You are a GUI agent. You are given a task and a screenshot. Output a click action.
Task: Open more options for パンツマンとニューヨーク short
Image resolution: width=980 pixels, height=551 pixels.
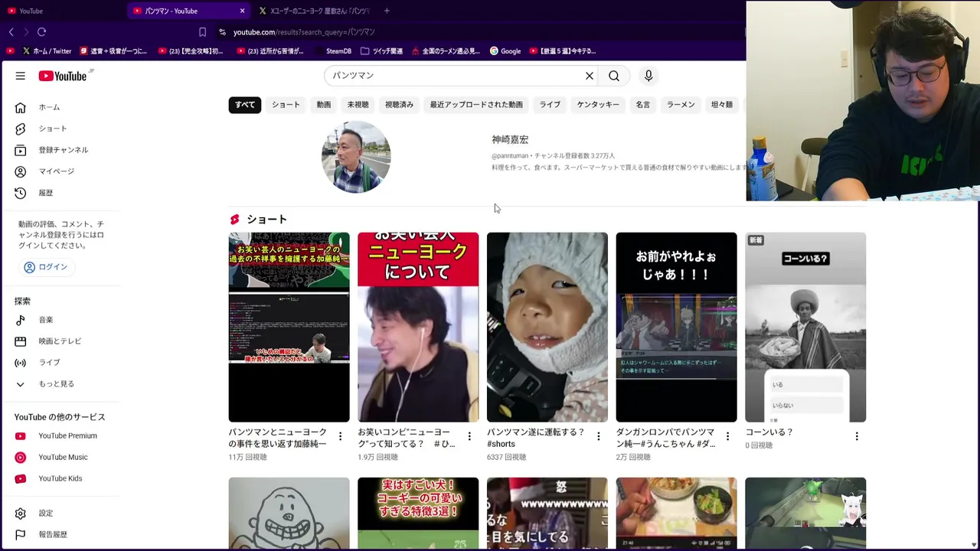[x=340, y=436]
